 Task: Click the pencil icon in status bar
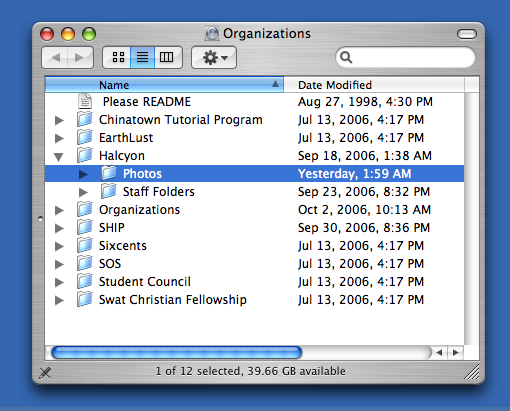pos(45,372)
